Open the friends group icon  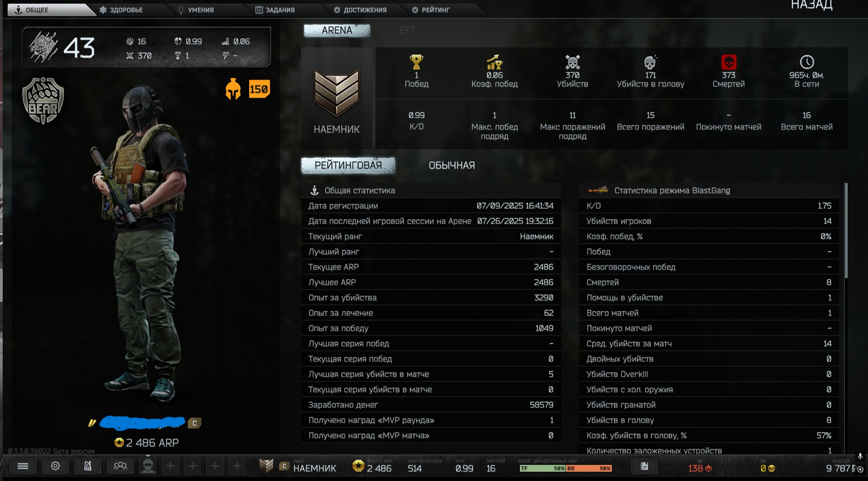pos(120,466)
